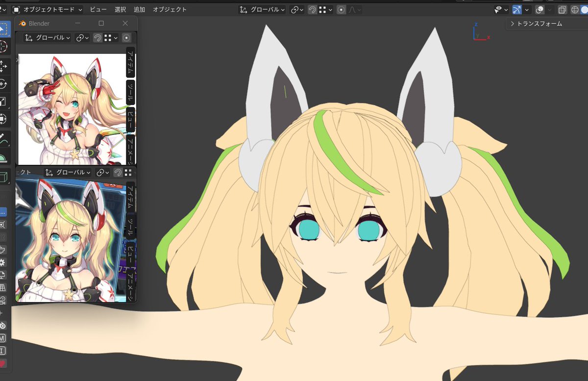Screen dimensions: 588x381
Task: Pick the combined Transform tool
Action: click(x=4, y=119)
